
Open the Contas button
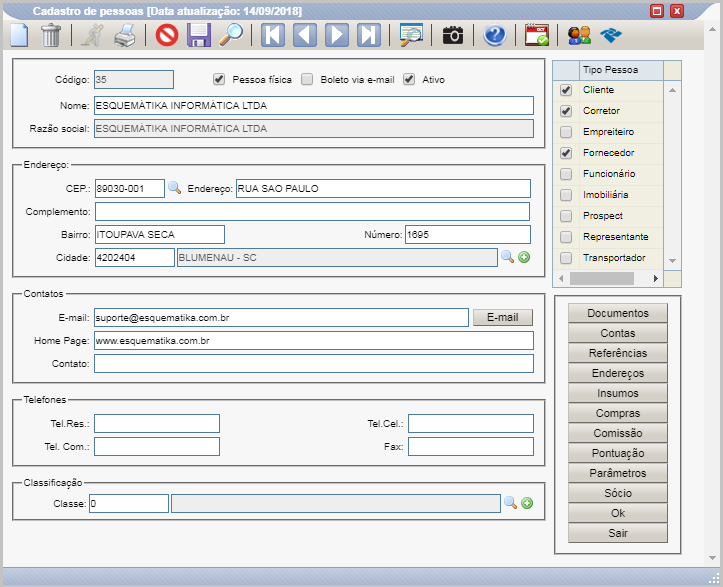point(618,333)
